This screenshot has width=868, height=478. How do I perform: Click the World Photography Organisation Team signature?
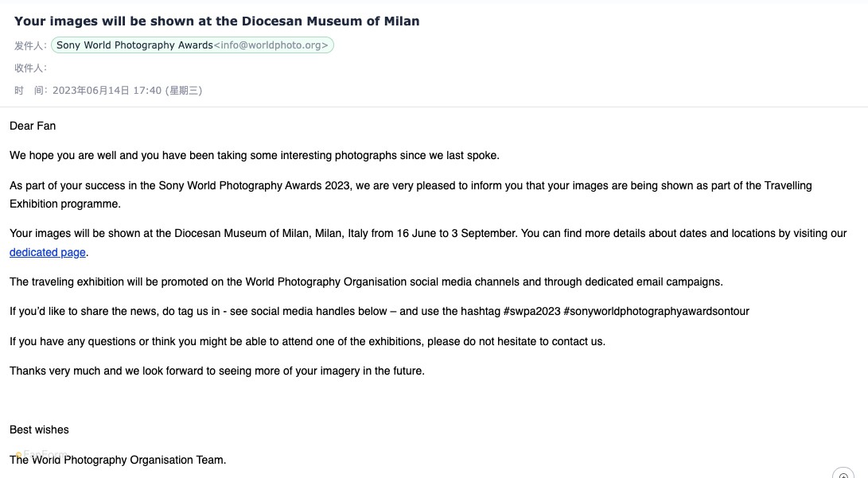(x=118, y=460)
